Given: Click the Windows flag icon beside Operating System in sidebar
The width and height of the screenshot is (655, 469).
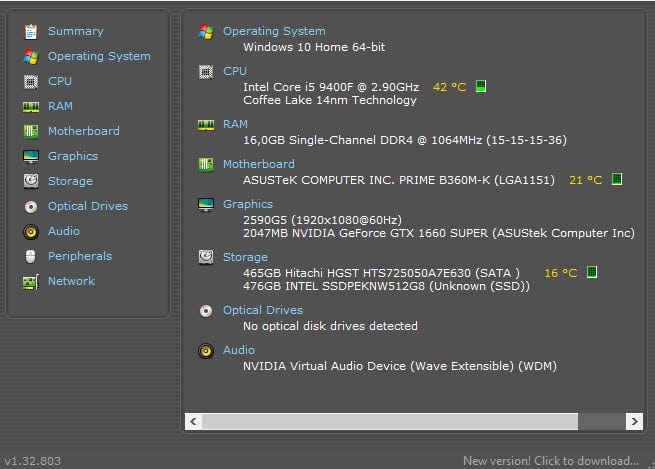Looking at the screenshot, I should 30,56.
